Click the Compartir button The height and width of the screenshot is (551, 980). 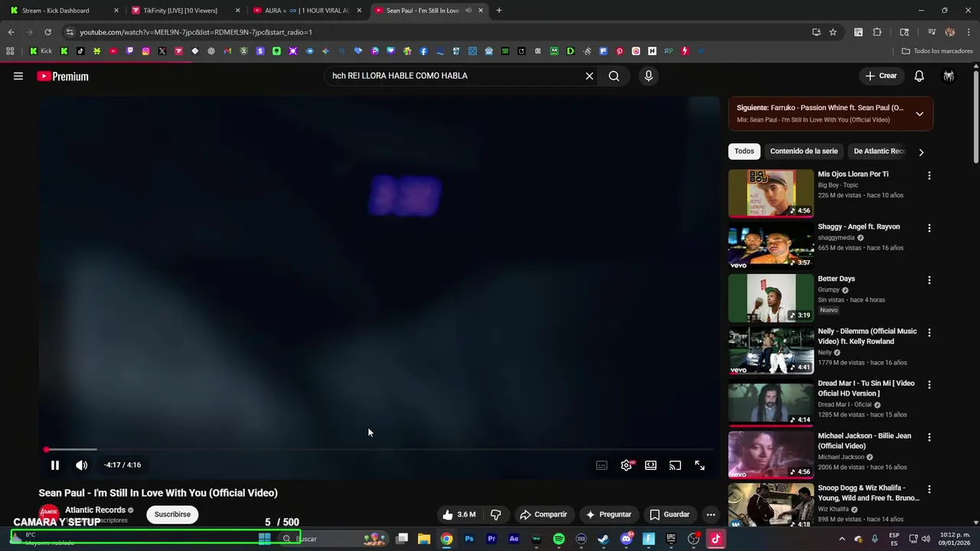point(543,514)
